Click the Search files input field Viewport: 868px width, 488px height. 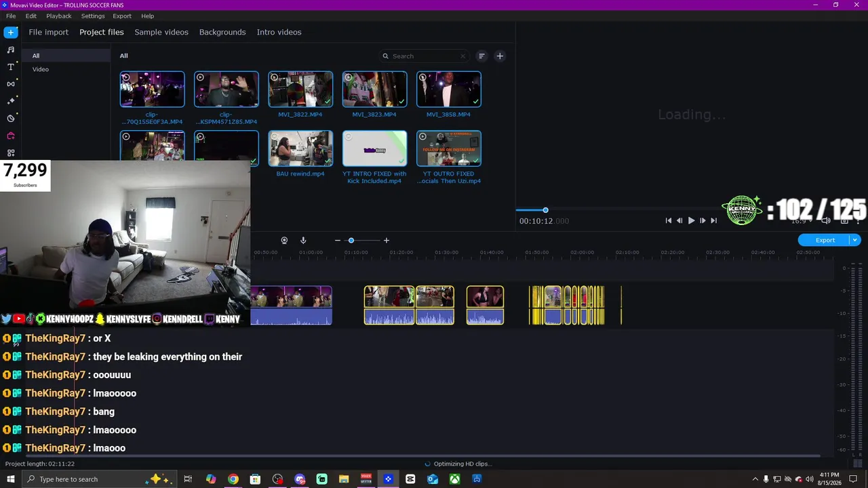[x=424, y=56]
